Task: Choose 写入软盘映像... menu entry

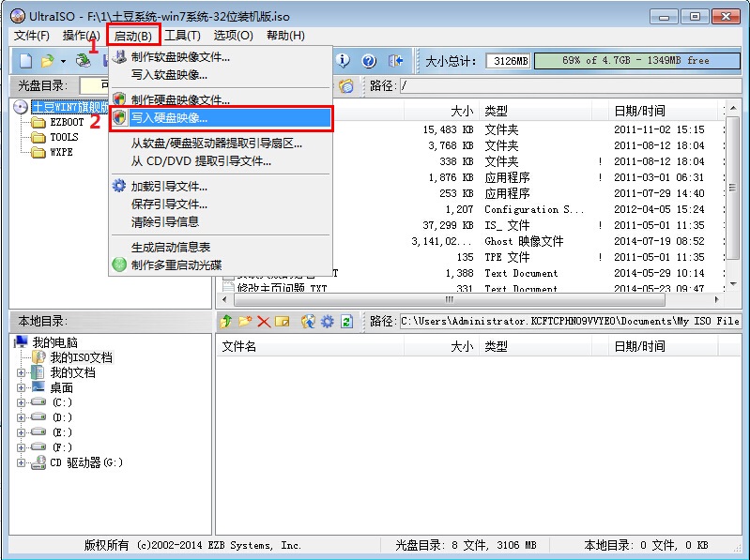Action: point(221,74)
